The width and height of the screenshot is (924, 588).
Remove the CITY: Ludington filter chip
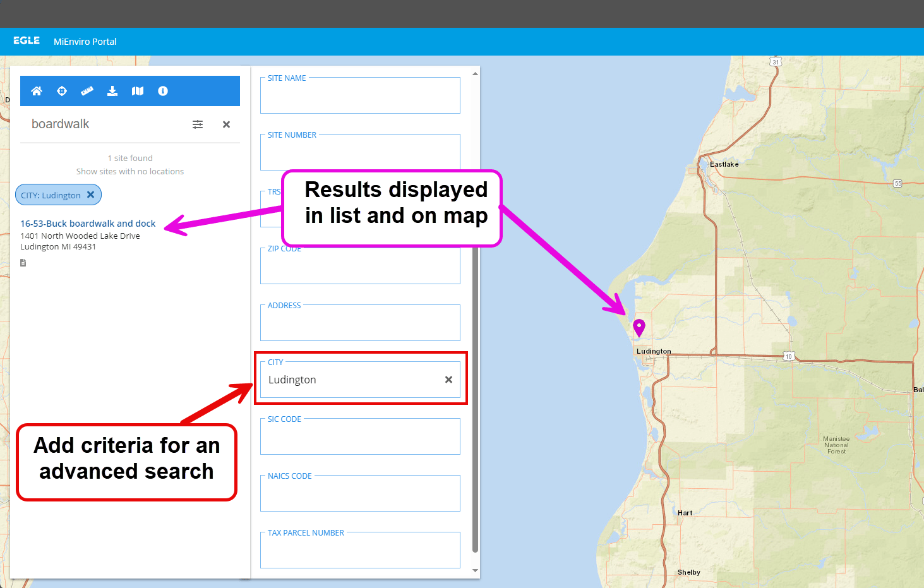click(91, 195)
